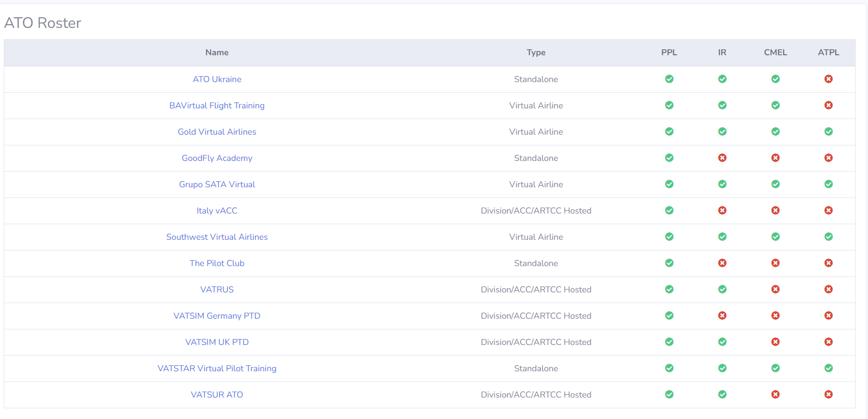The image size is (868, 419).
Task: Open Italy vACC link
Action: pyautogui.click(x=217, y=211)
